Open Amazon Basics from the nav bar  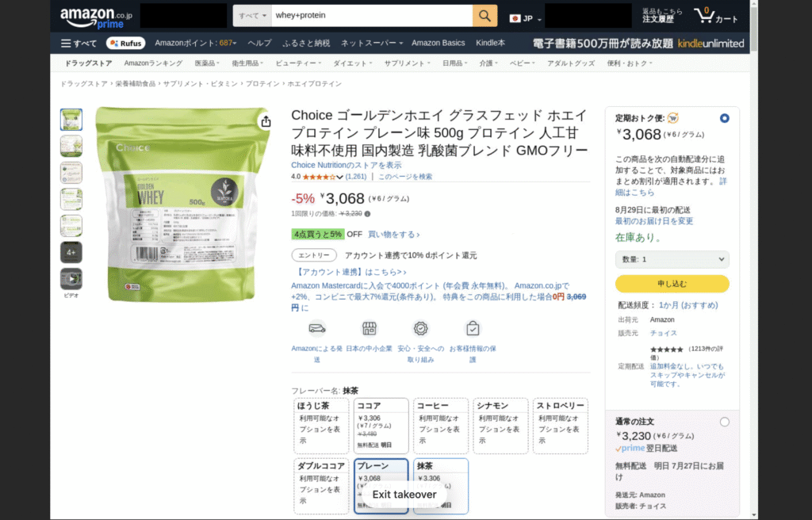coord(438,43)
